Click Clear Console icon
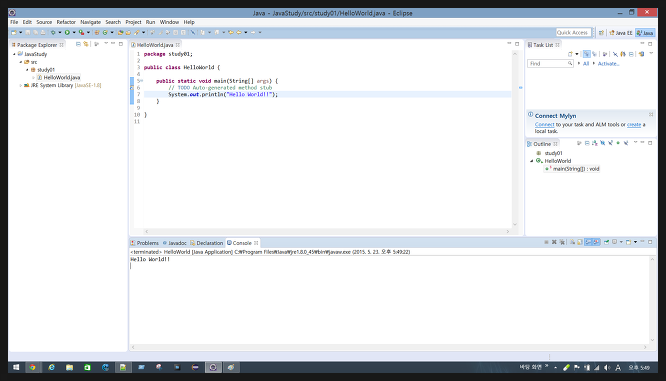 [x=573, y=242]
